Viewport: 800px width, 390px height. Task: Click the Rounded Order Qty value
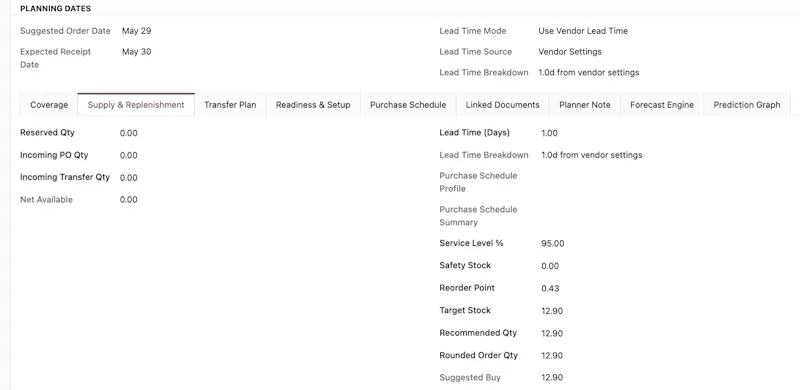click(x=552, y=356)
